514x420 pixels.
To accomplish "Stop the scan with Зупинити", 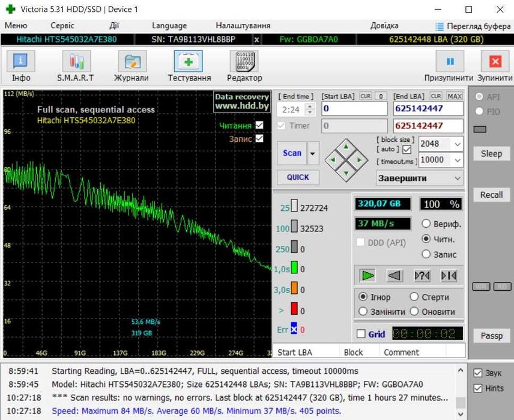I will 495,61.
